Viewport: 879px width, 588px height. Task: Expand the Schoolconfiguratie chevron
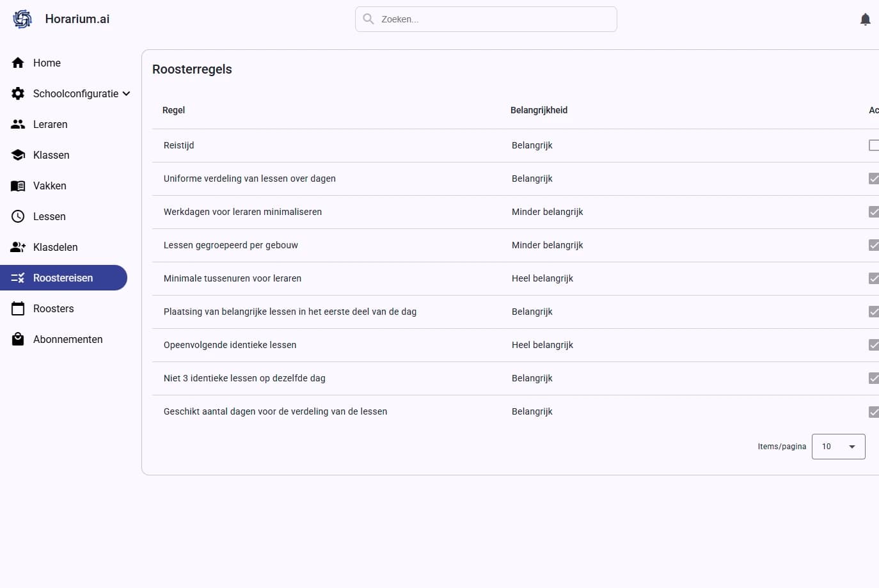127,93
